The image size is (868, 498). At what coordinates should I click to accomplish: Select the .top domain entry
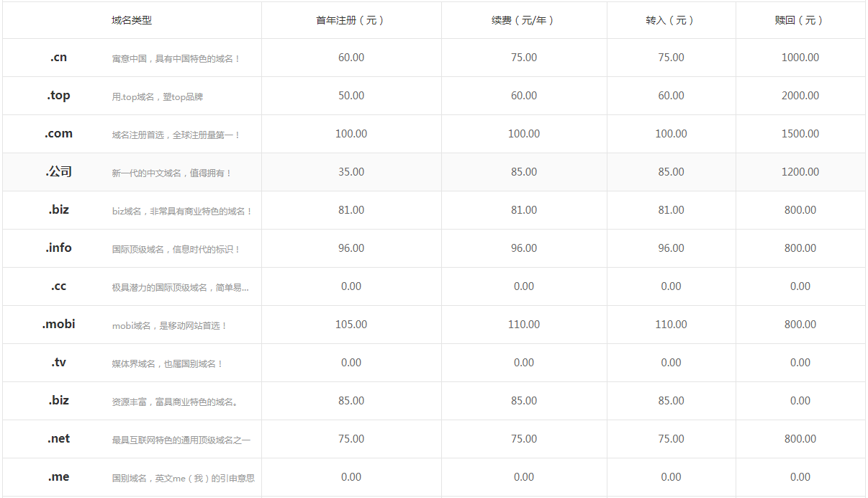pyautogui.click(x=59, y=96)
